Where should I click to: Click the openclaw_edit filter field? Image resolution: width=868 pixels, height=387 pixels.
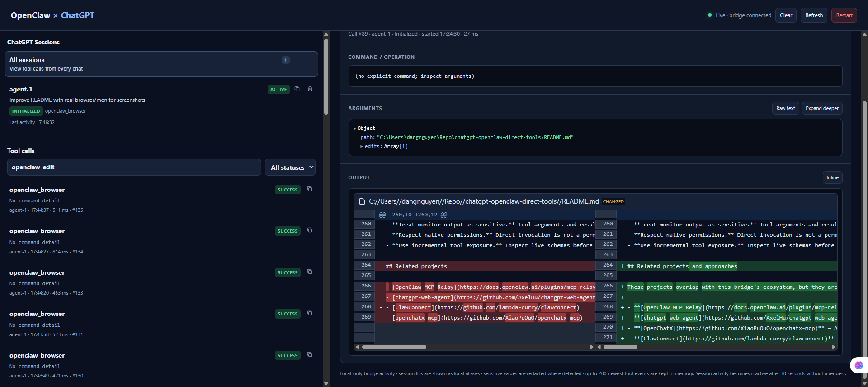pyautogui.click(x=134, y=167)
